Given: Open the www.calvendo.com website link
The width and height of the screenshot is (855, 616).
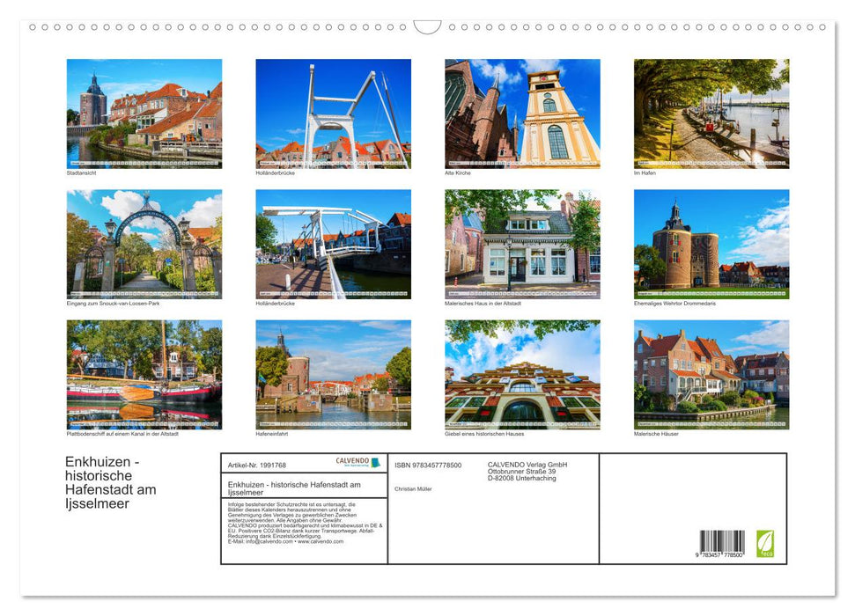Looking at the screenshot, I should click(x=319, y=543).
